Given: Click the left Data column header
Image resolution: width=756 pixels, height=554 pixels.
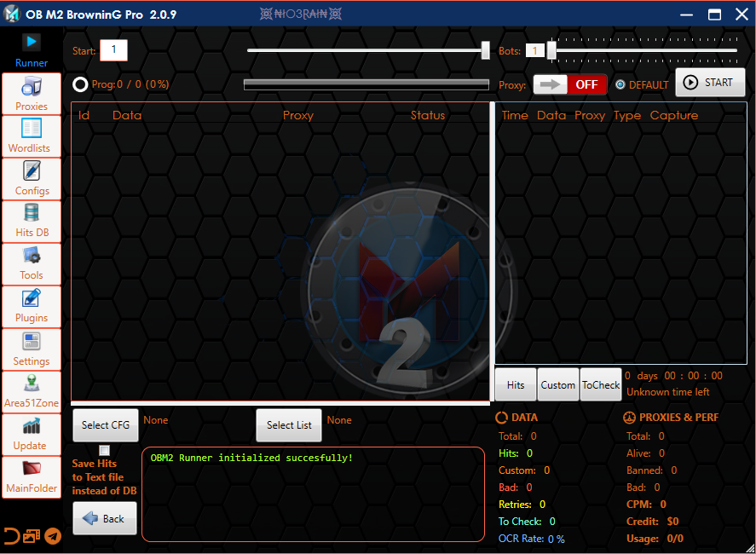Looking at the screenshot, I should click(127, 115).
